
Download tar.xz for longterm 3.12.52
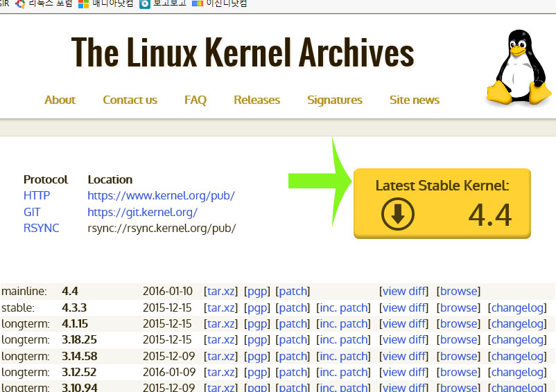(220, 372)
